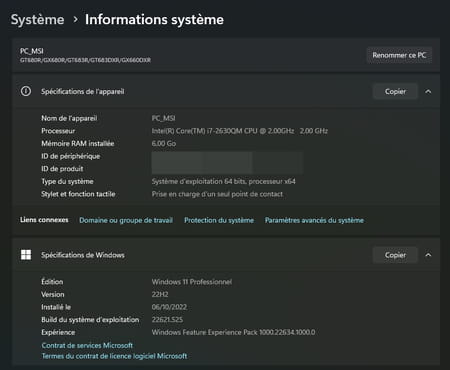Select the Nom de l'appareil label

point(69,118)
